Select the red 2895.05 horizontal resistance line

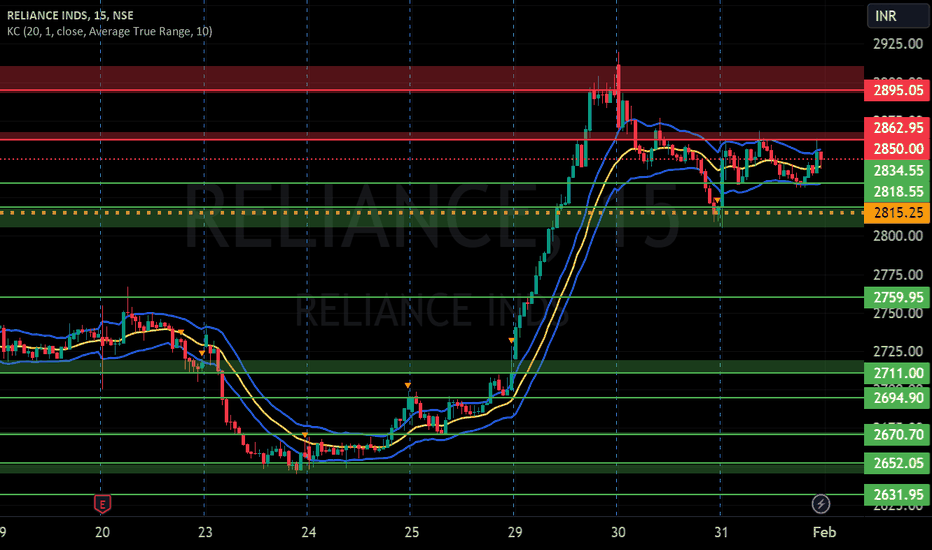[x=432, y=90]
